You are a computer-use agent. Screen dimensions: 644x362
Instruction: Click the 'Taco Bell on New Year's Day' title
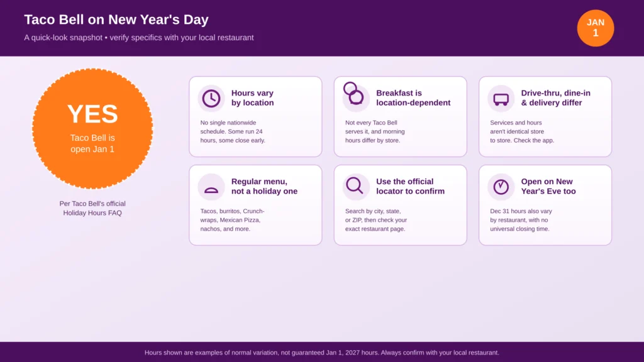[x=116, y=19]
